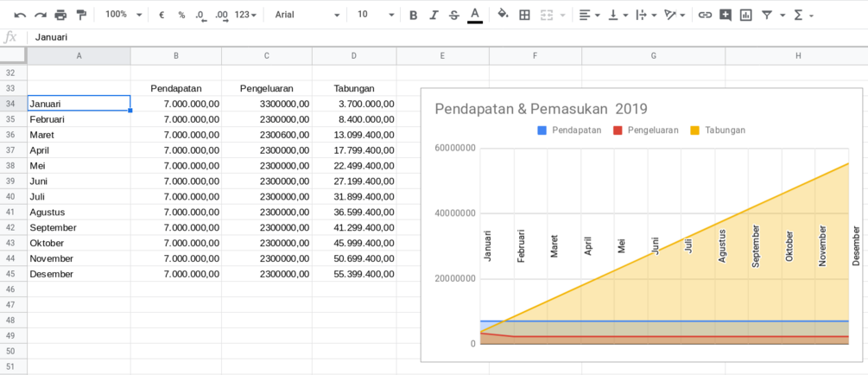
Task: Toggle Bold formatting
Action: point(413,15)
